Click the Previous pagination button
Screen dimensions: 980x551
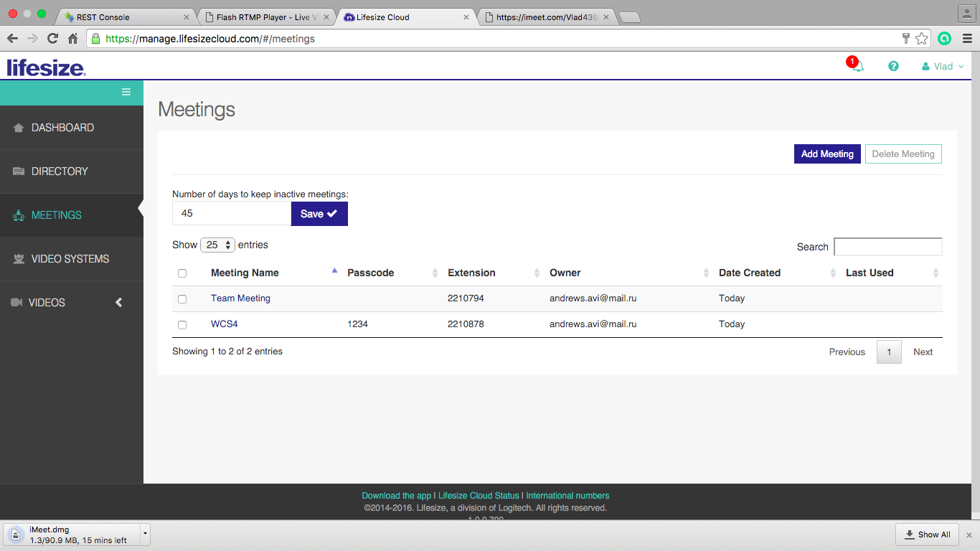coord(847,352)
